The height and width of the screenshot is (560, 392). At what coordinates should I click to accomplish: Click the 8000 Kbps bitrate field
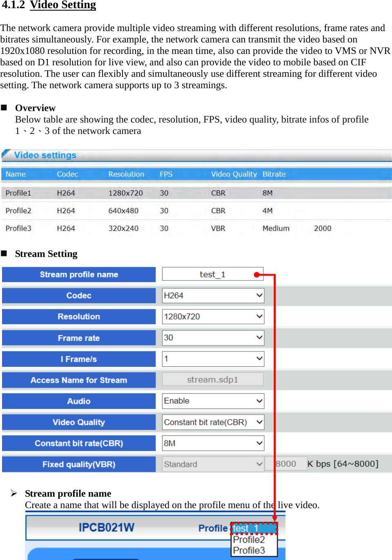(286, 464)
